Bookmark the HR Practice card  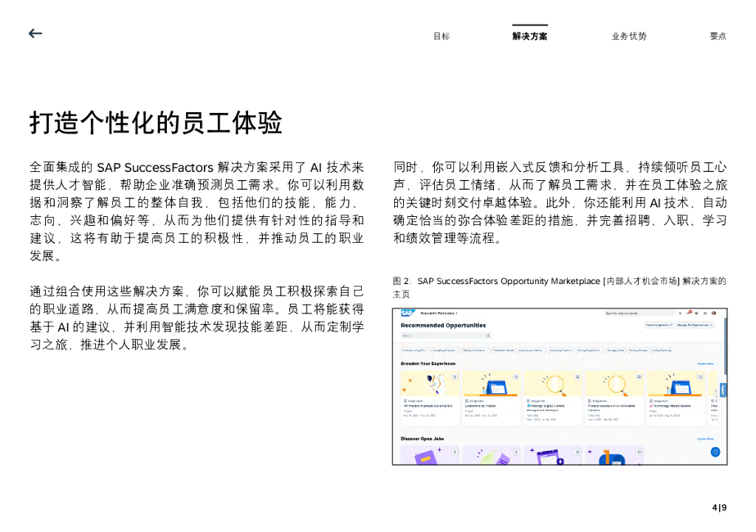(x=454, y=377)
